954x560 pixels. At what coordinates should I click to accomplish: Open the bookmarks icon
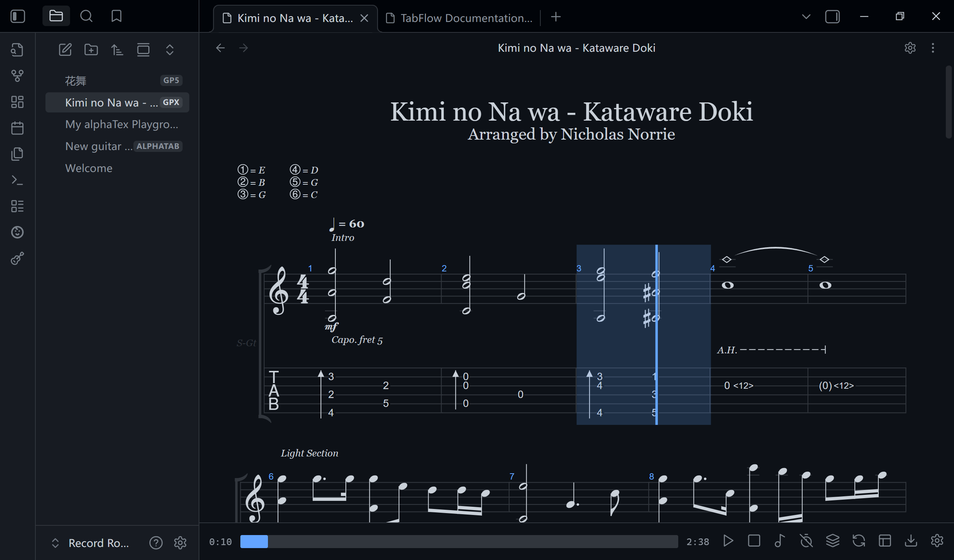pos(116,16)
